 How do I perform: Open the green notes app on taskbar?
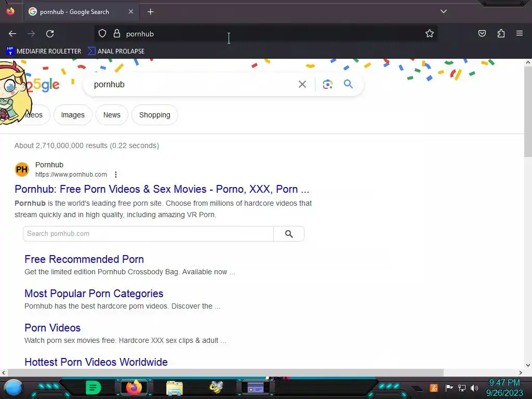pos(94,388)
